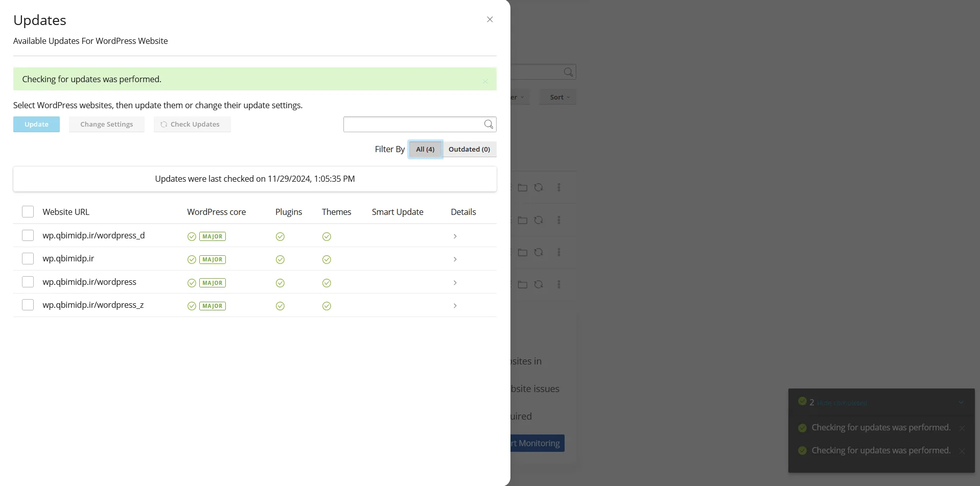Image resolution: width=980 pixels, height=486 pixels.
Task: Tick the checkbox for wp.qbimidp.ir/wordpress_z
Action: click(28, 305)
